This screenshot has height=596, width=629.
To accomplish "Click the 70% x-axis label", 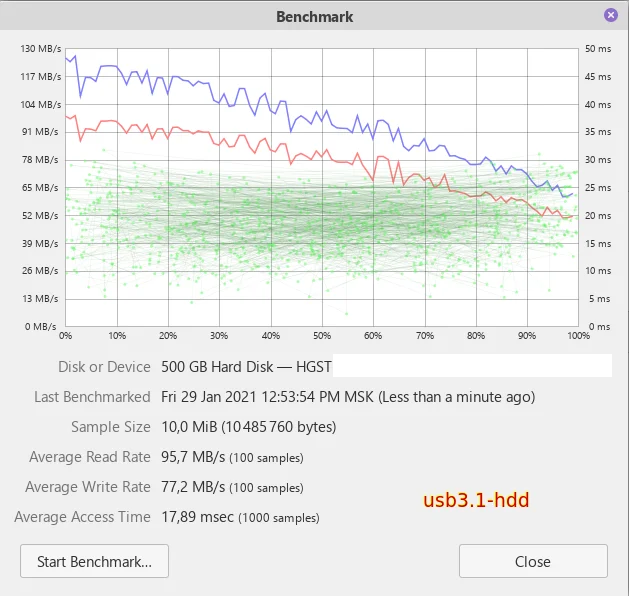I will (425, 336).
